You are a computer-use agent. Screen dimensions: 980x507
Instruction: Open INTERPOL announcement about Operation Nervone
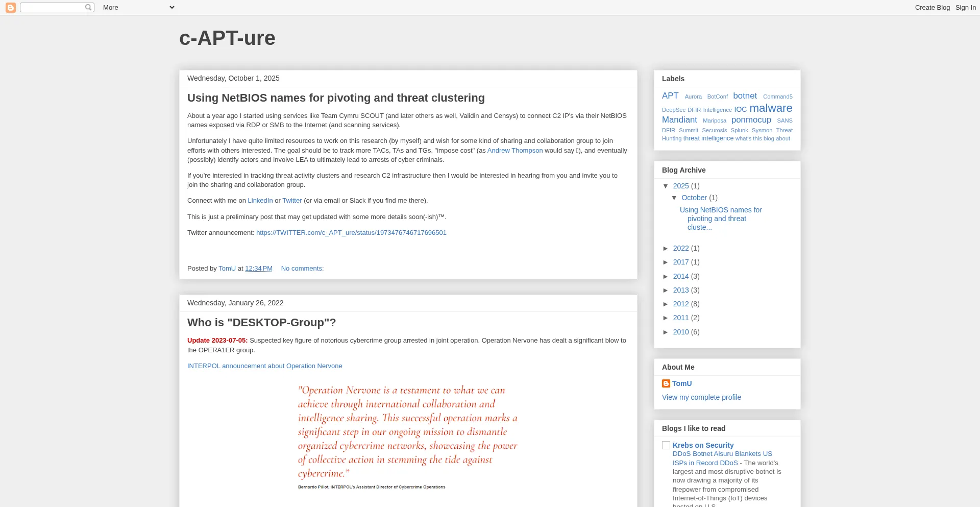coord(264,366)
